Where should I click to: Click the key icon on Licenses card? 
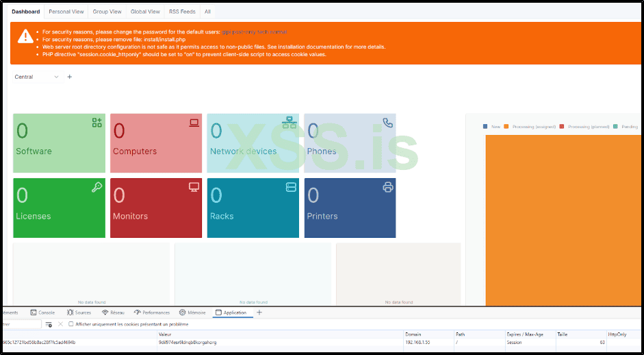tap(97, 188)
